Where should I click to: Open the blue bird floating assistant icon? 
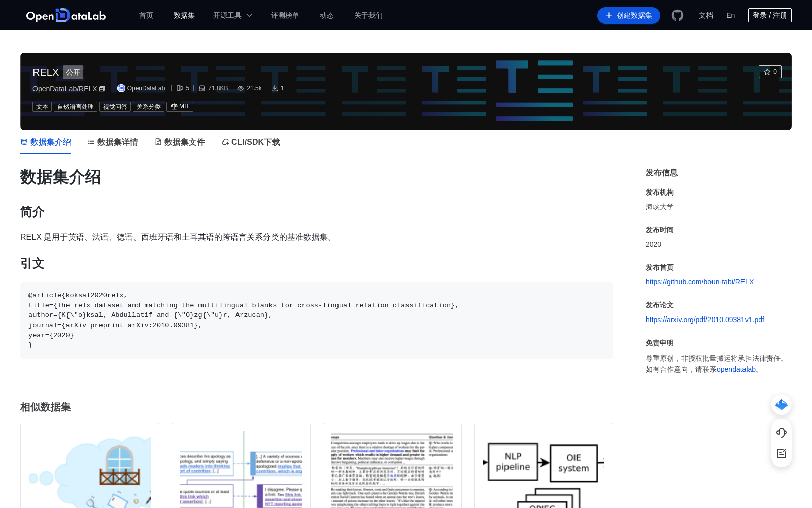click(782, 404)
